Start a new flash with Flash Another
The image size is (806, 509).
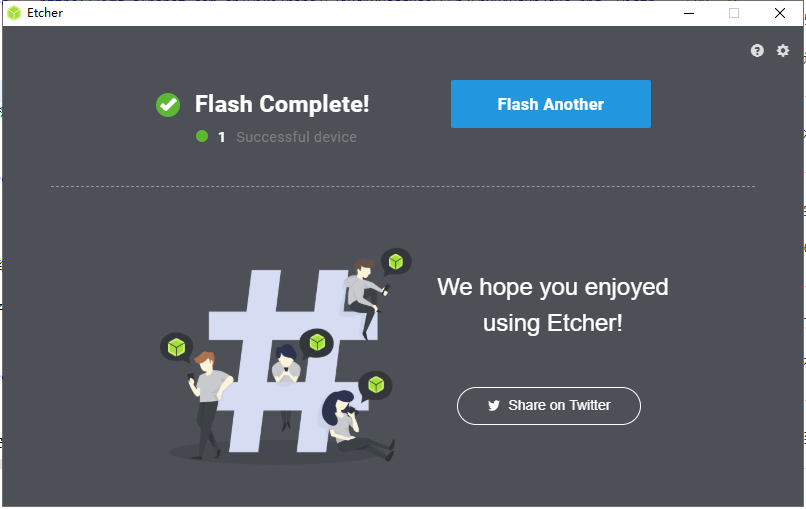tap(551, 104)
